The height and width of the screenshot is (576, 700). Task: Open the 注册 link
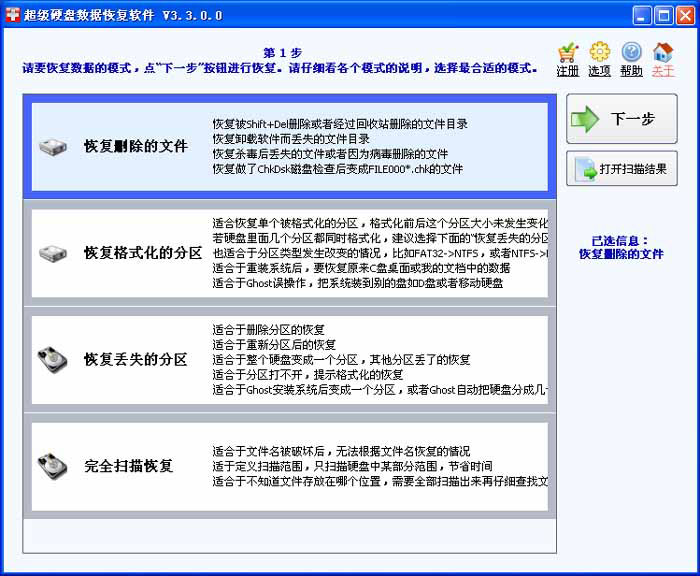pos(568,71)
